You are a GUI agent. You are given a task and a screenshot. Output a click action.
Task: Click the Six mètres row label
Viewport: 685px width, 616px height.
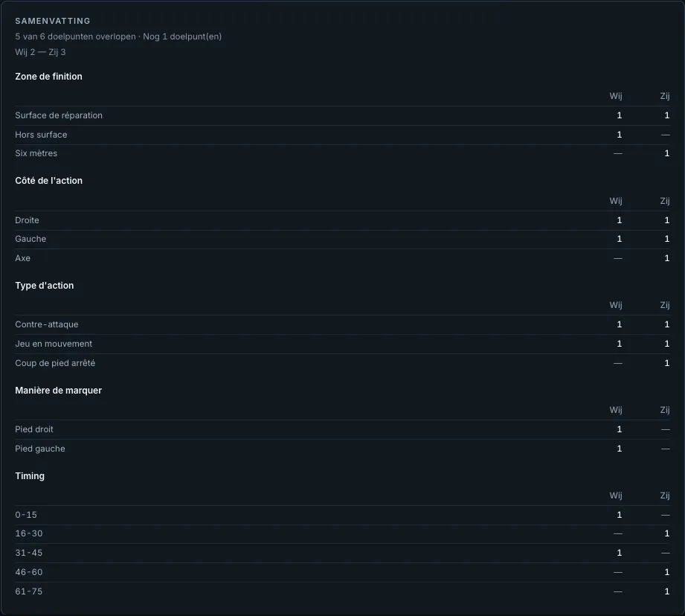click(x=36, y=153)
